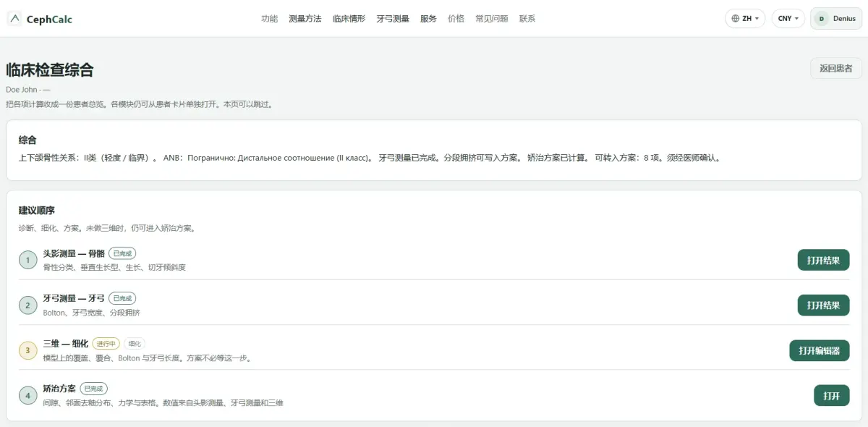
Task: Click the 头影测量 — 骨骼 title
Action: (x=74, y=253)
